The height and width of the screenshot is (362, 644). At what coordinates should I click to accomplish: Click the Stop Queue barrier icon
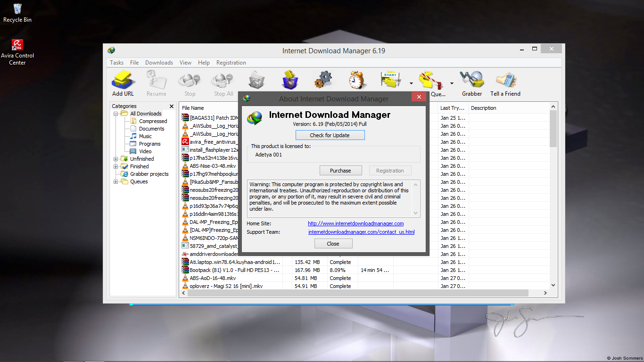(x=432, y=80)
